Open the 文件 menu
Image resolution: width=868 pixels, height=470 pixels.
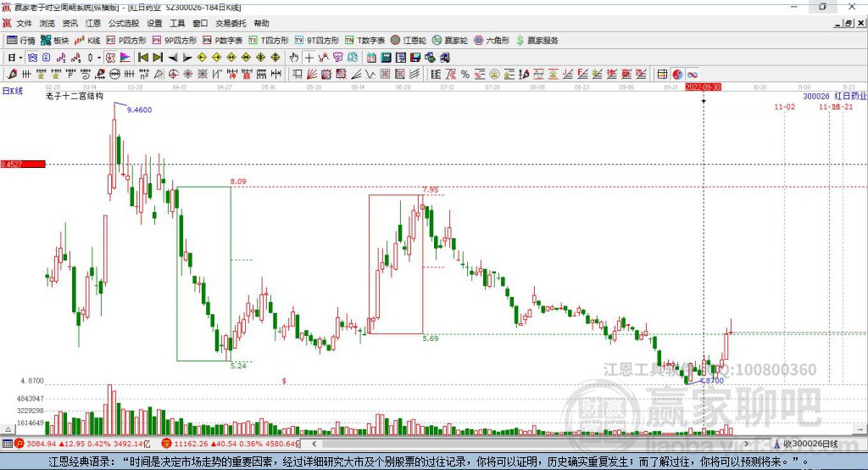click(x=24, y=23)
